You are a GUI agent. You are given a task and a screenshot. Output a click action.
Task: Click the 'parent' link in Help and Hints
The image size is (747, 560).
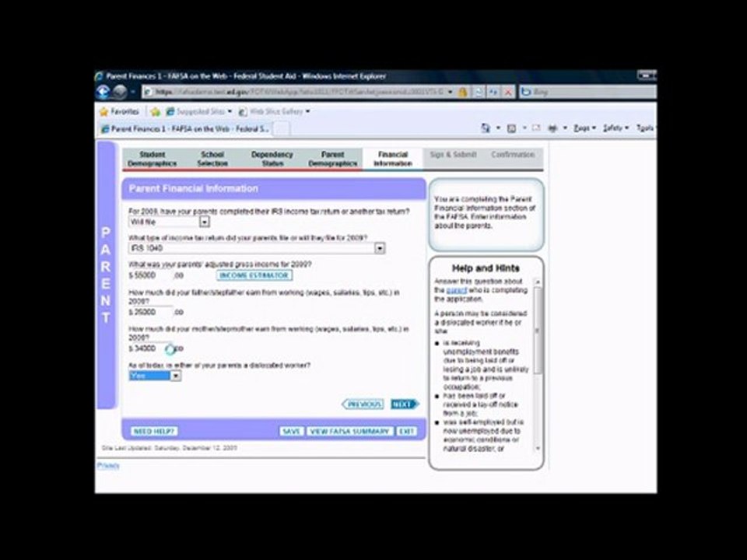(457, 290)
